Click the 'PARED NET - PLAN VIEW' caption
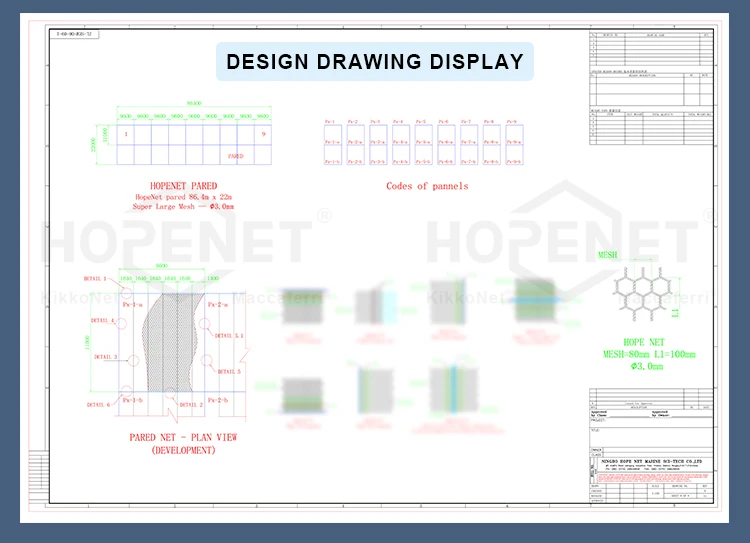Image resolution: width=750 pixels, height=543 pixels. pyautogui.click(x=184, y=437)
